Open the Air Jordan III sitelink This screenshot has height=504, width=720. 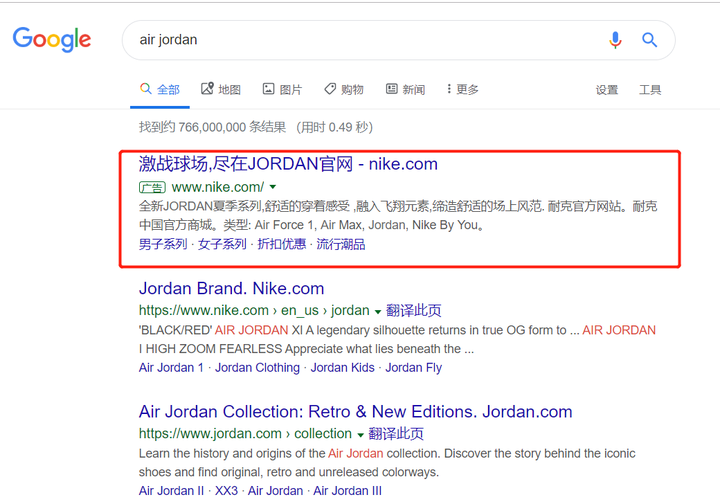(347, 491)
